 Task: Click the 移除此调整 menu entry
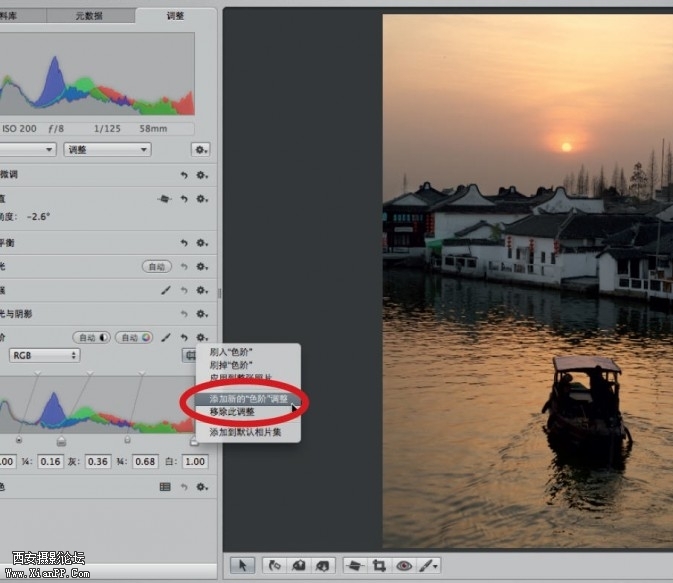[x=232, y=412]
